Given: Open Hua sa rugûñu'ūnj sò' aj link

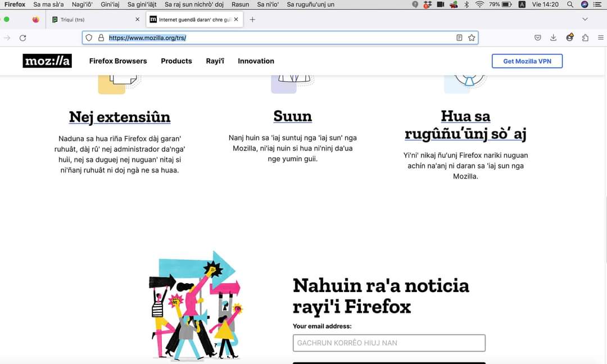Looking at the screenshot, I should pyautogui.click(x=466, y=125).
